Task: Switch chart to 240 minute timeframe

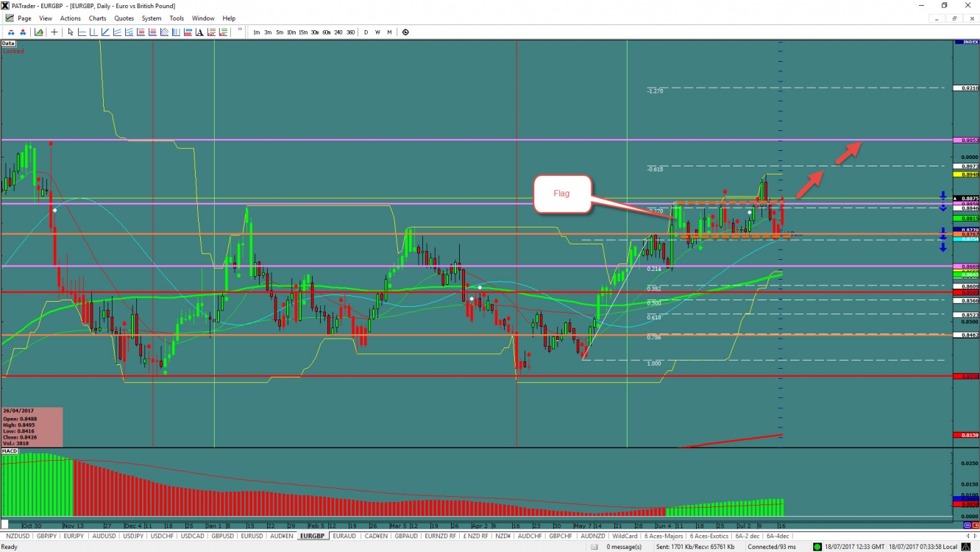Action: point(338,32)
